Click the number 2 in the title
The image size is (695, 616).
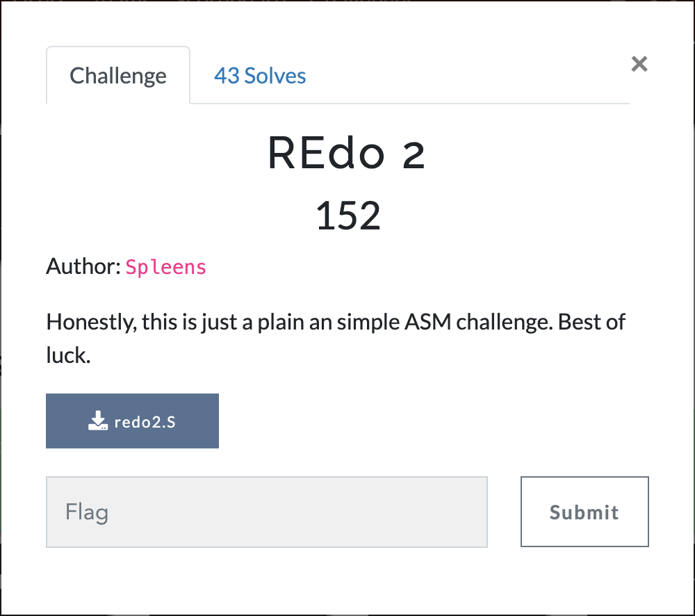[414, 155]
